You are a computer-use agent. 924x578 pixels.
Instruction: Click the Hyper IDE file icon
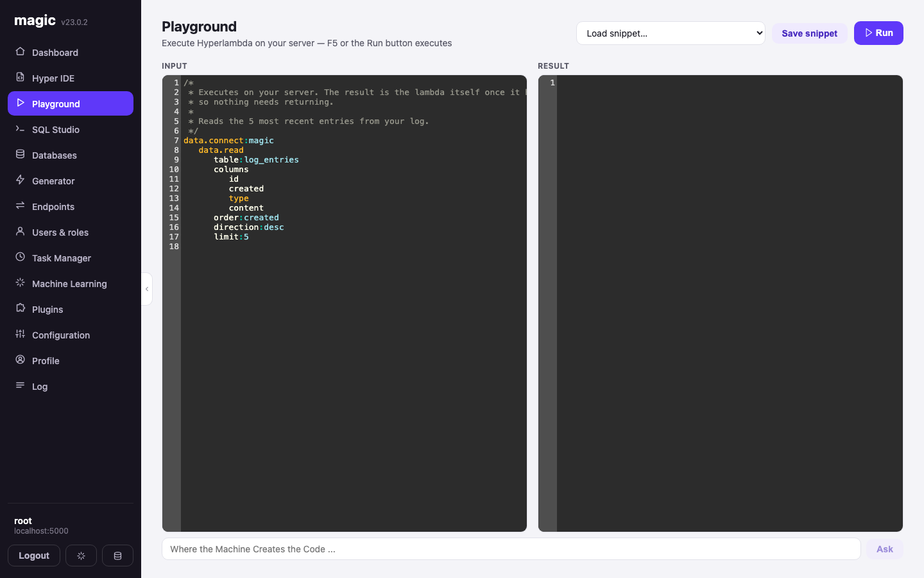click(x=20, y=77)
